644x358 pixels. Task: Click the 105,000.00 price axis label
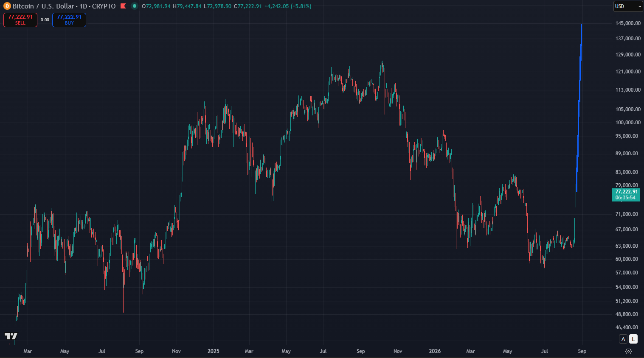click(628, 109)
